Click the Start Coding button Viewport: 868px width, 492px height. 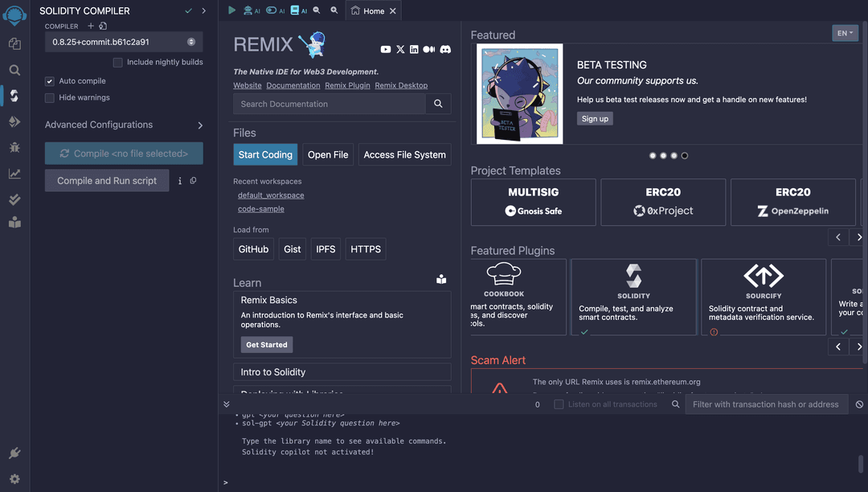265,154
